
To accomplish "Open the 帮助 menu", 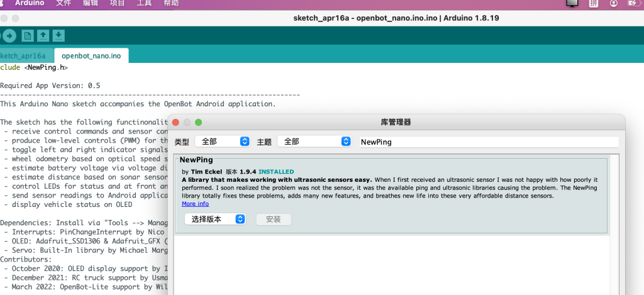I will pos(171,3).
